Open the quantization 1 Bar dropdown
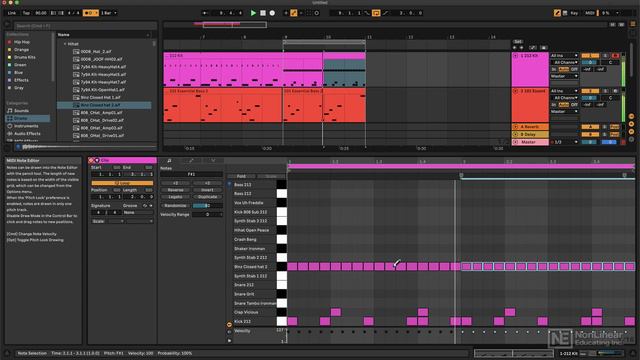This screenshot has height=360, width=640. 109,13
